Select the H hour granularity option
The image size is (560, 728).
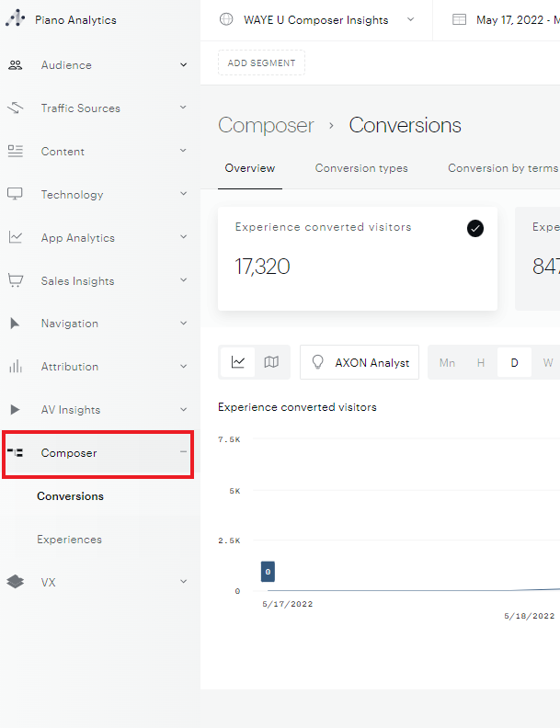pyautogui.click(x=480, y=363)
